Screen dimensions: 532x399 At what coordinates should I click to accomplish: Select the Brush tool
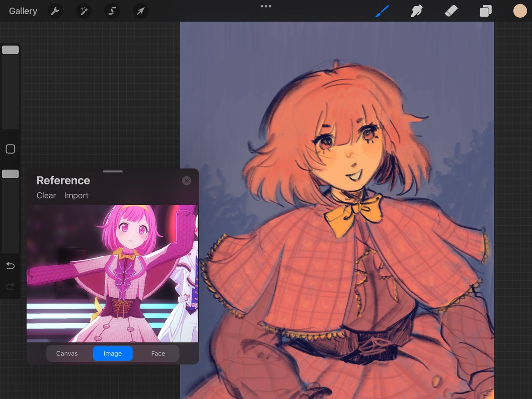[x=382, y=11]
